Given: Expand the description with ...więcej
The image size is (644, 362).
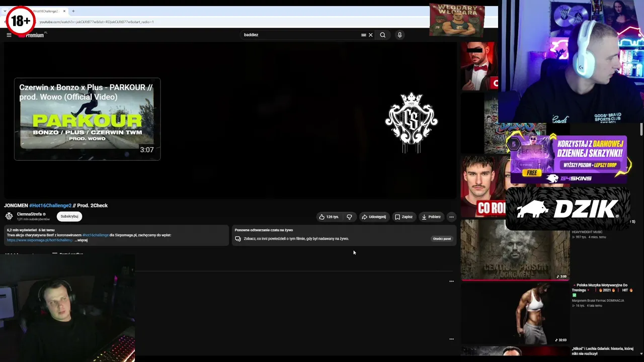Looking at the screenshot, I should point(81,240).
